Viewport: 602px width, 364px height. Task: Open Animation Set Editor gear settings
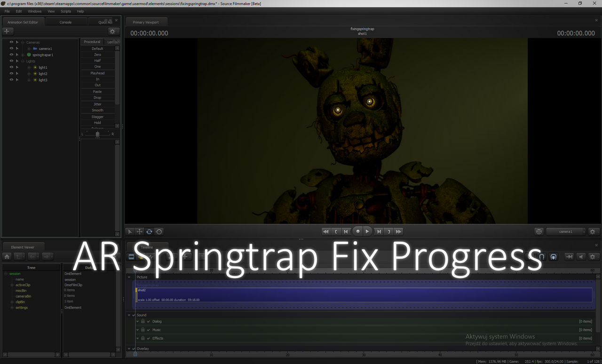tap(113, 31)
